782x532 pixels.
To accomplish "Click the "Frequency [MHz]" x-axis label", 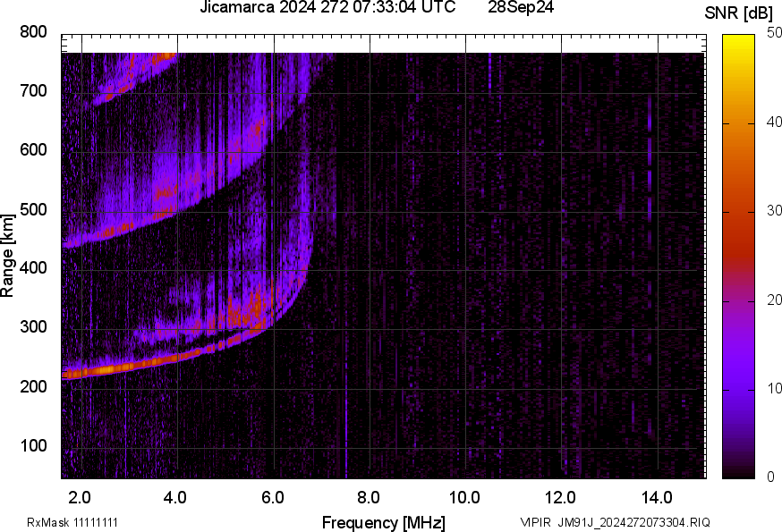I will pyautogui.click(x=383, y=522).
